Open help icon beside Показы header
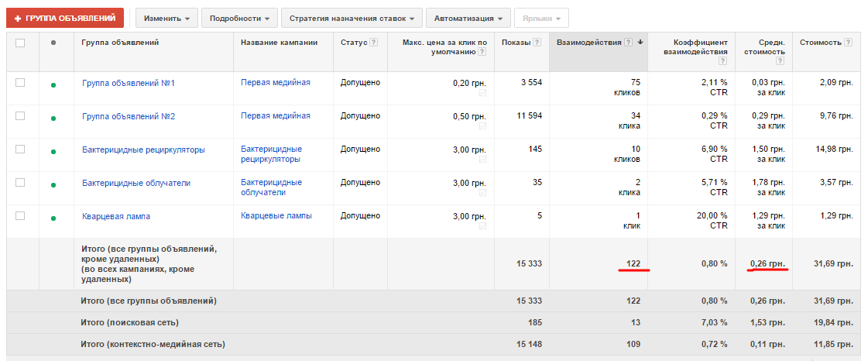Image resolution: width=868 pixels, height=361 pixels. click(537, 43)
